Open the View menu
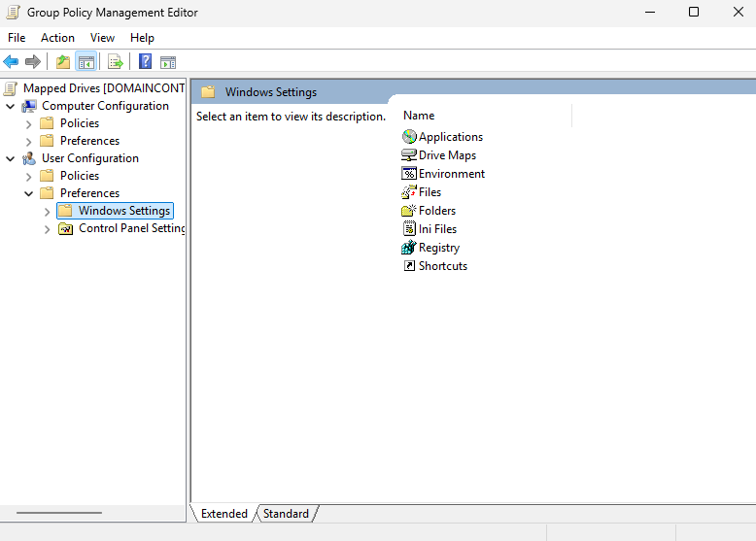This screenshot has height=541, width=756. [x=102, y=38]
